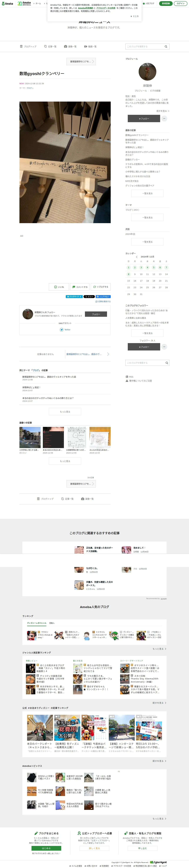Viewport: 189px width, 868px height.
Task: Open the スイーツ・デザートマニア genre link
Action: coord(131,661)
